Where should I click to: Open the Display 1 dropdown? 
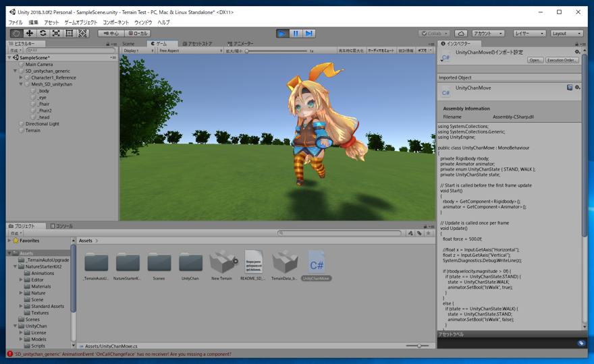pos(138,51)
